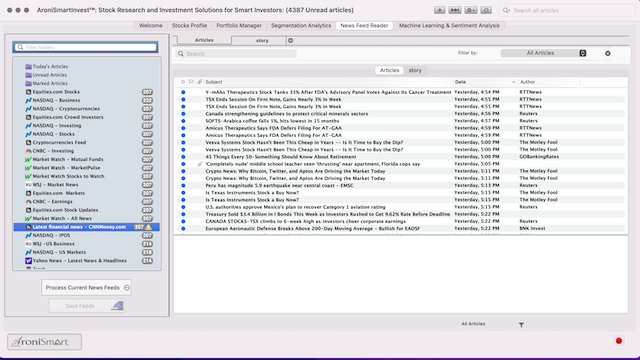Click the AroniSmart logo button

point(44,342)
